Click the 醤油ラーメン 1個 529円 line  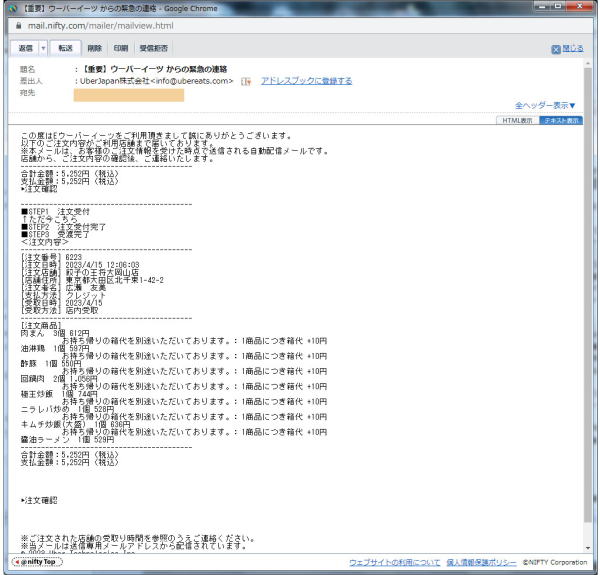67,440
